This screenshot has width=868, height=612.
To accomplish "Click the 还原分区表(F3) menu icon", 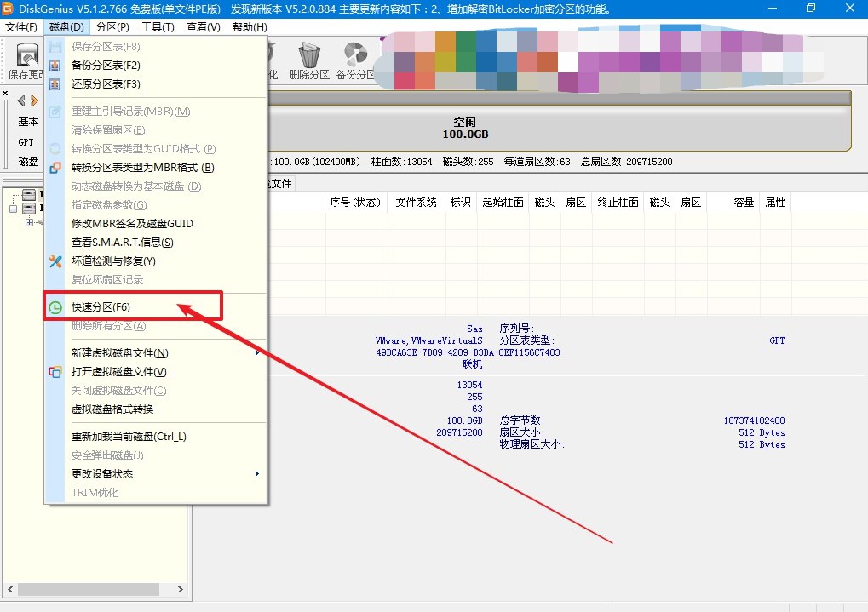I will [55, 84].
